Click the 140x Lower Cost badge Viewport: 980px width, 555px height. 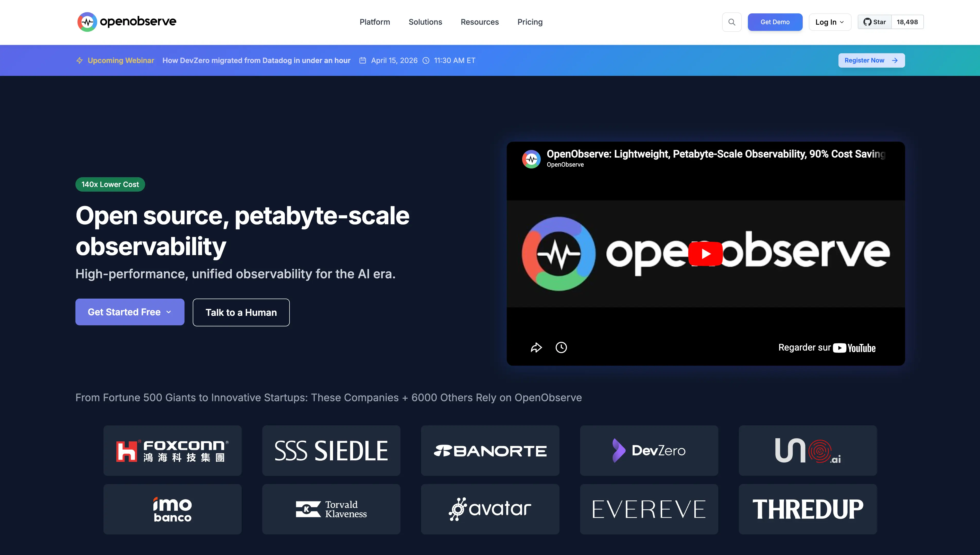110,184
